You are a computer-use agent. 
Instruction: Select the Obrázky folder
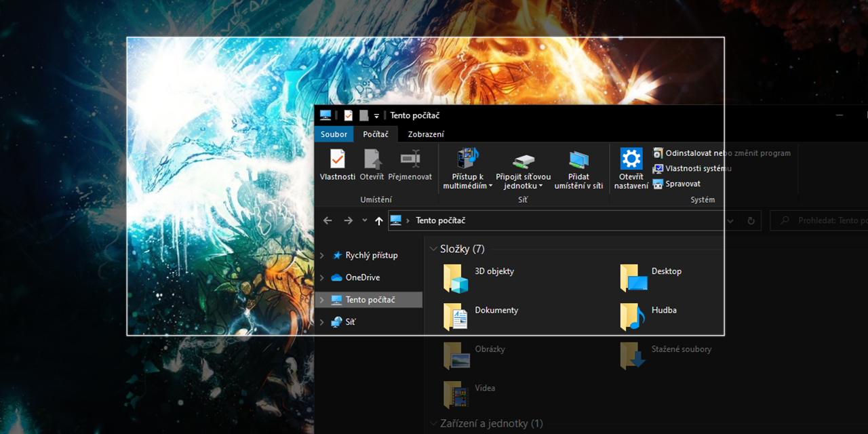475,355
